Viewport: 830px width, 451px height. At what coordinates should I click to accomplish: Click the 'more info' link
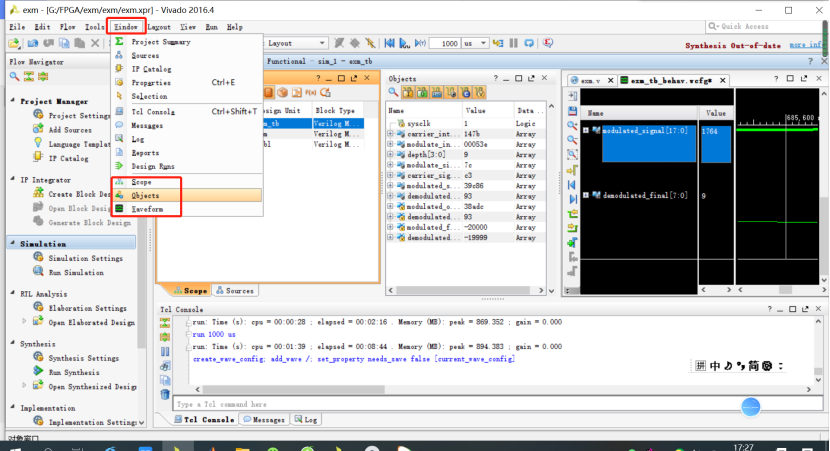click(x=807, y=45)
